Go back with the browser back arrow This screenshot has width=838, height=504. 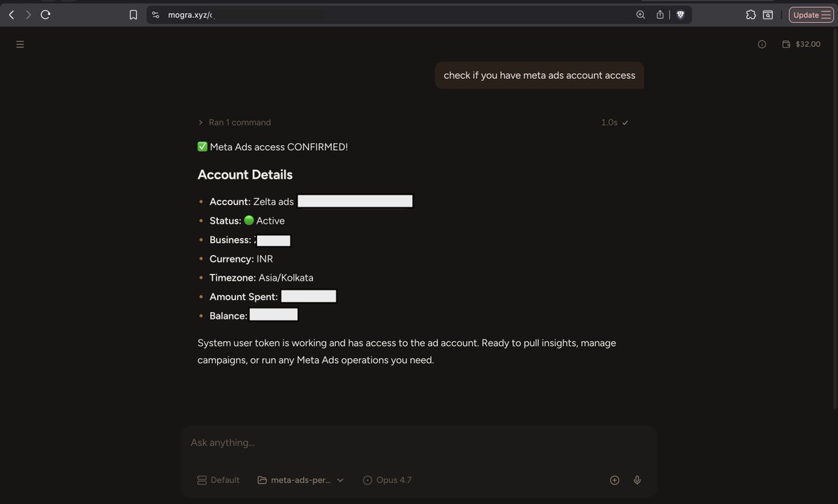[x=12, y=14]
